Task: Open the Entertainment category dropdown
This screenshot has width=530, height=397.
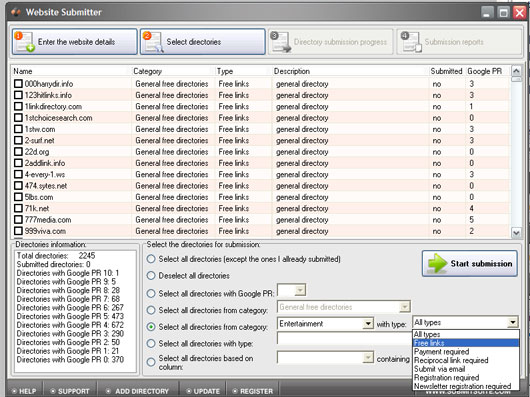Action: [368, 324]
